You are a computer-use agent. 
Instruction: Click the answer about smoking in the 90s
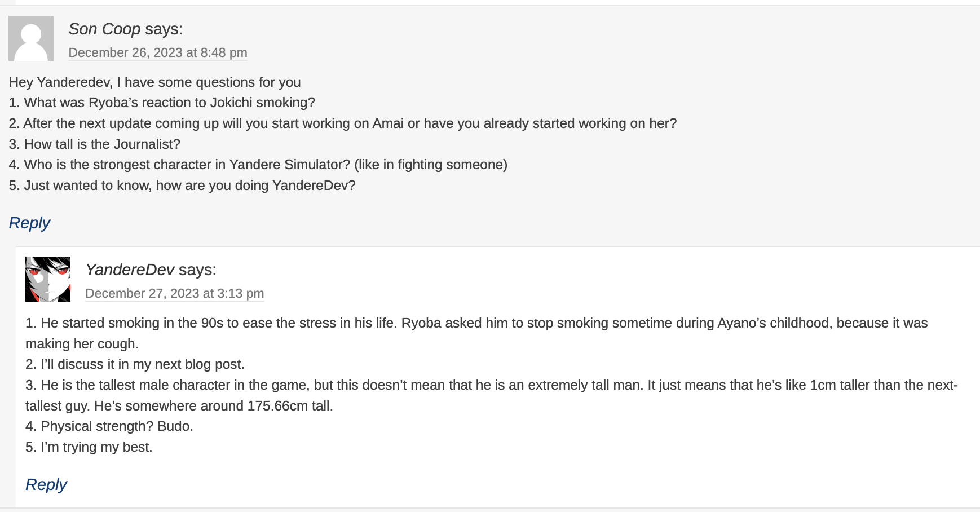(x=476, y=323)
